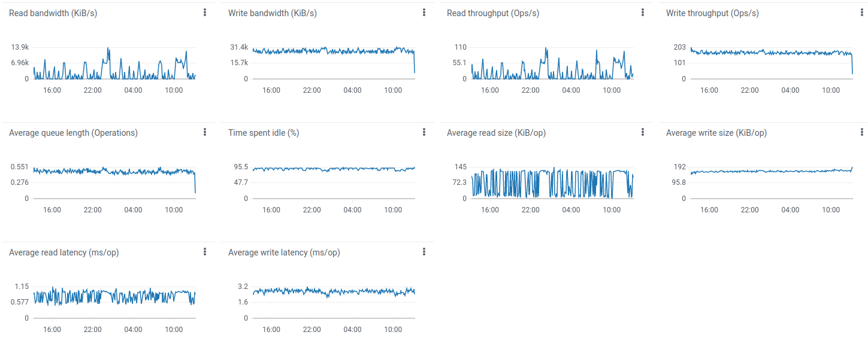Select the Write throughput (Ops/s) heading
The height and width of the screenshot is (344, 868).
(712, 13)
